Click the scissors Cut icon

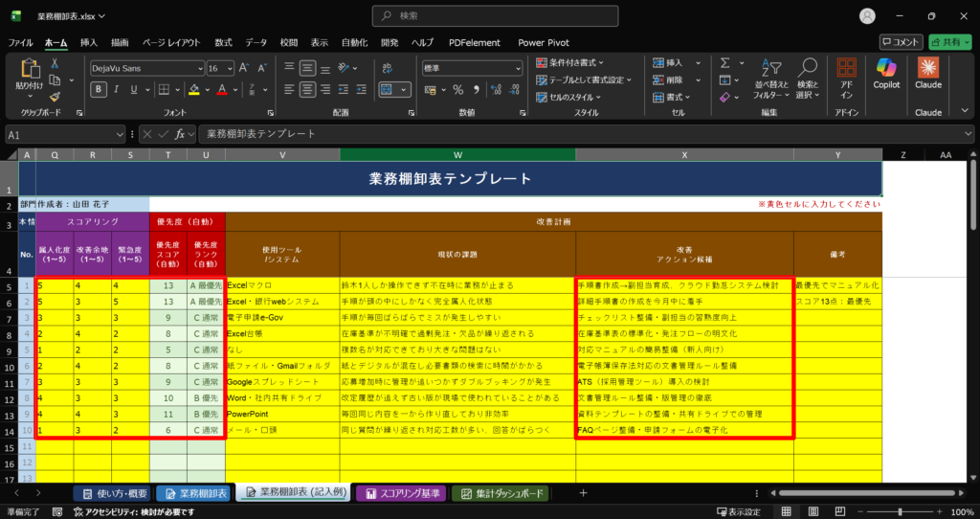coord(55,63)
